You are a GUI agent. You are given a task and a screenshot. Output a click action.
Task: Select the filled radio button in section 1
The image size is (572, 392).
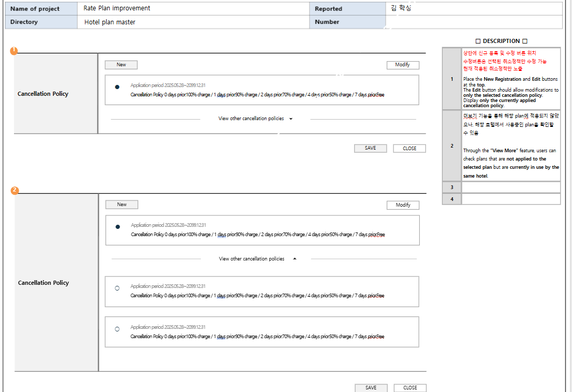coord(118,87)
